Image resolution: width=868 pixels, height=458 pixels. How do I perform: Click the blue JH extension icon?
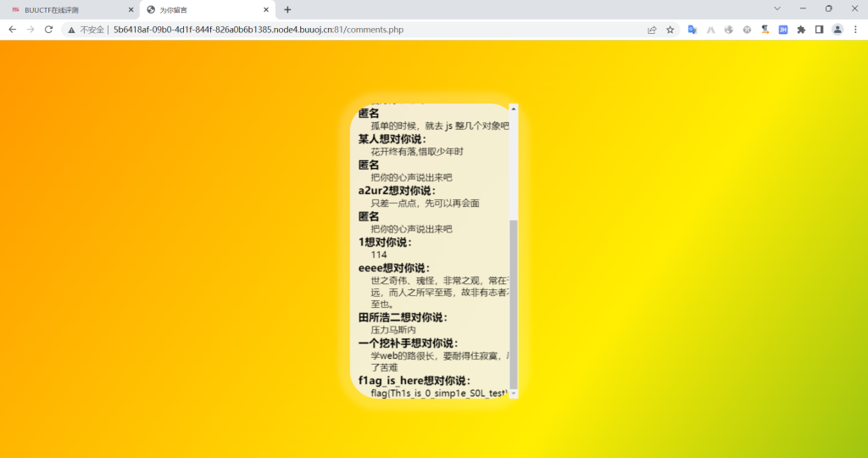783,29
